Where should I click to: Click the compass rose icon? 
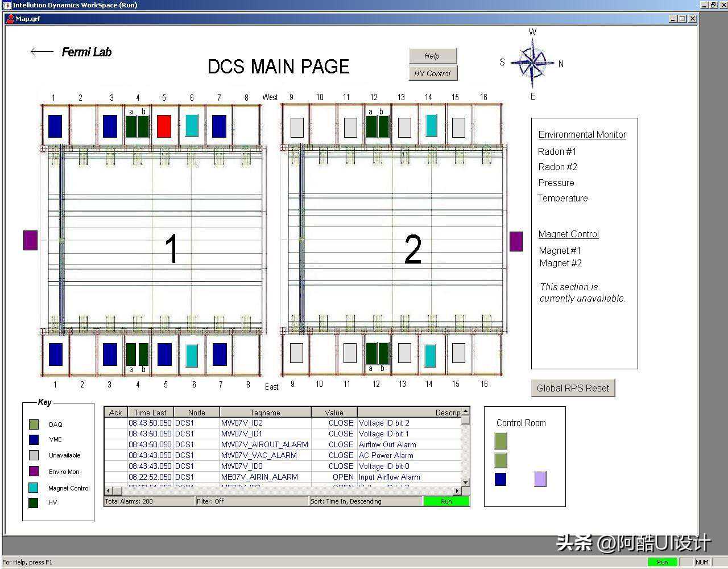click(x=532, y=63)
